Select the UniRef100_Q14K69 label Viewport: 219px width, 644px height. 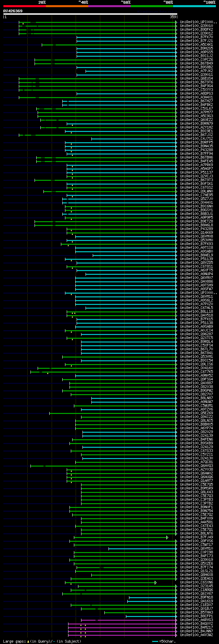pos(196,232)
